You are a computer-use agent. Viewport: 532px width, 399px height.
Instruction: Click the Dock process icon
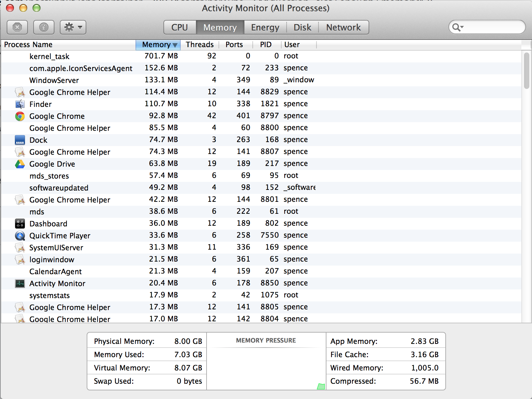point(20,140)
